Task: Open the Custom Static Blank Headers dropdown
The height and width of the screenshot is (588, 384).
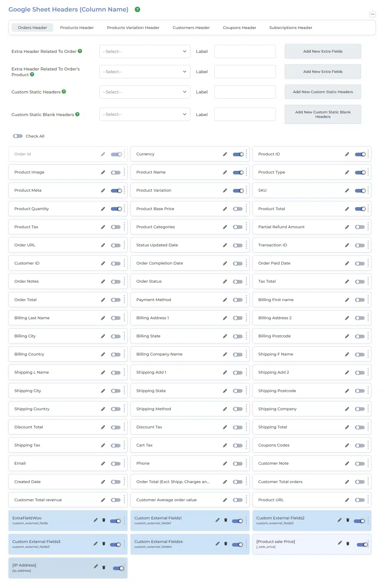Action: click(144, 114)
